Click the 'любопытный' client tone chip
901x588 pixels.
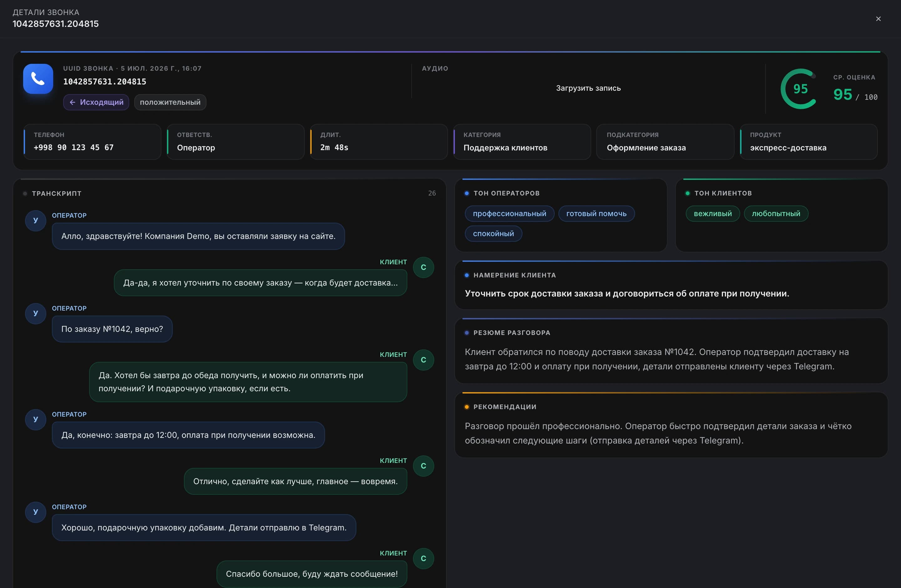pos(776,213)
